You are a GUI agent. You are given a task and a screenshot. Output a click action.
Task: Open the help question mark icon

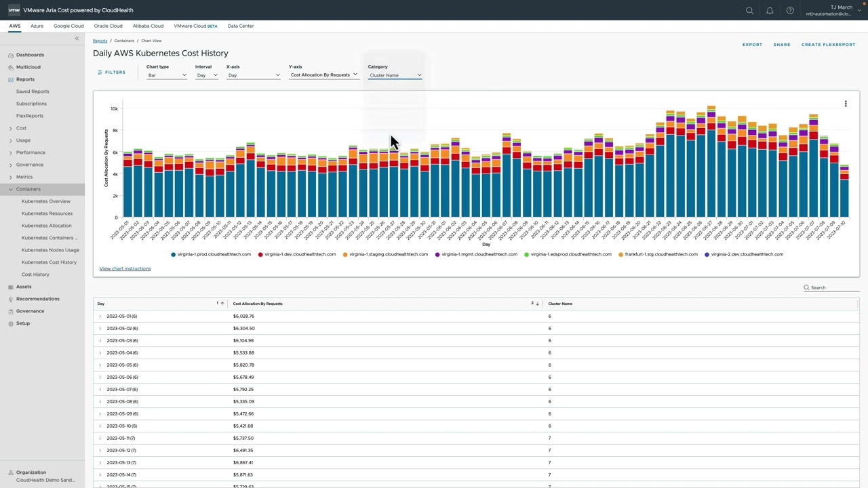click(790, 10)
